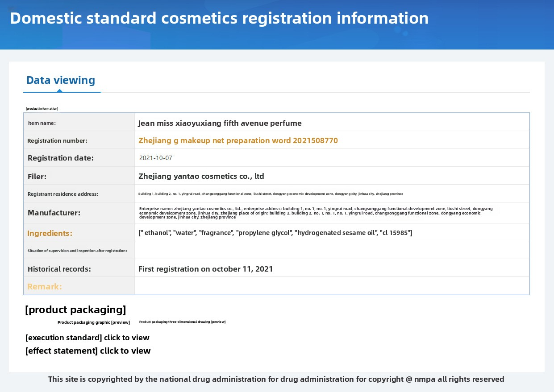554x392 pixels.
Task: Open Product packaging graphic preview
Action: (x=94, y=322)
